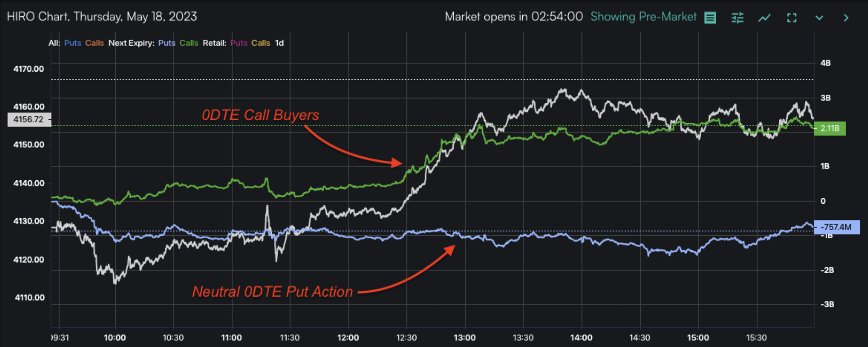Click the green 2.11B value tag
Image resolution: width=868 pixels, height=347 pixels.
(830, 128)
